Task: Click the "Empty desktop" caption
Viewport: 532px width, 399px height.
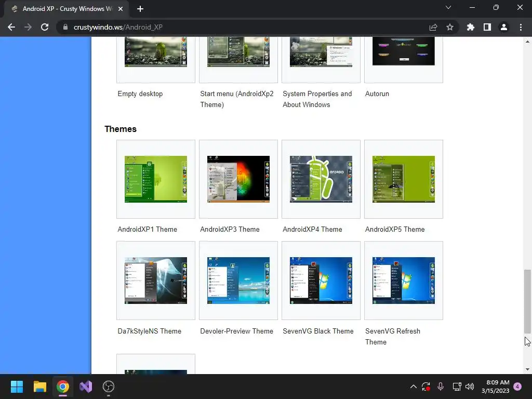Action: click(x=140, y=94)
